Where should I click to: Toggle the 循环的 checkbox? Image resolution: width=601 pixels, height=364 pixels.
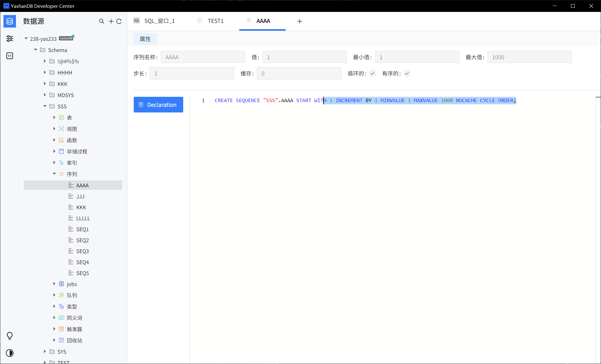(372, 73)
